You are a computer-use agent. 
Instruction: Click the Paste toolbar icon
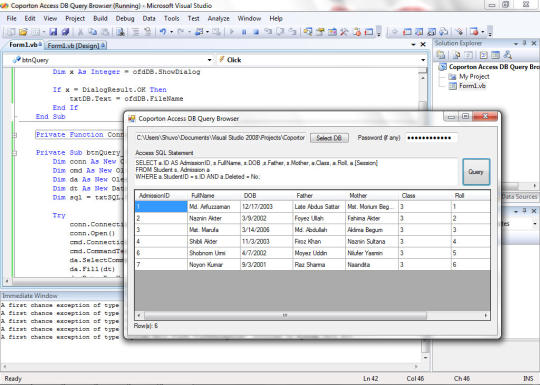[x=105, y=32]
